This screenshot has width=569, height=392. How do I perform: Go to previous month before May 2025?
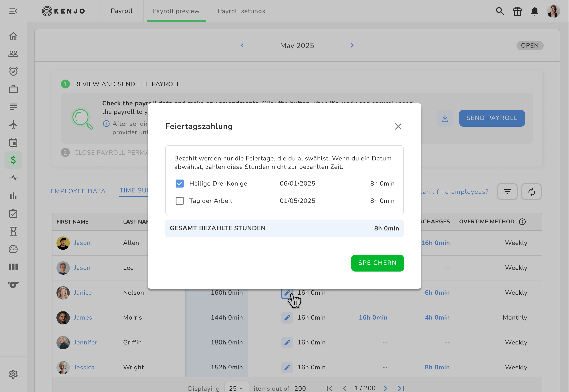pos(242,45)
